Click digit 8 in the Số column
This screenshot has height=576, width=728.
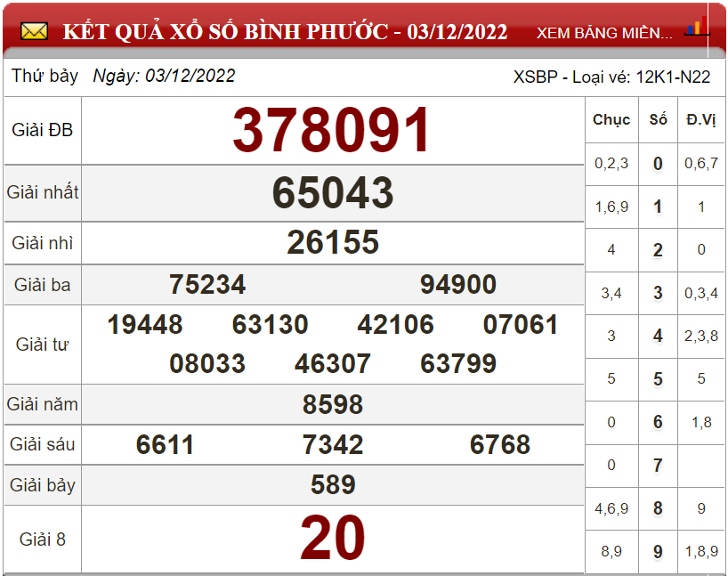[x=658, y=508]
